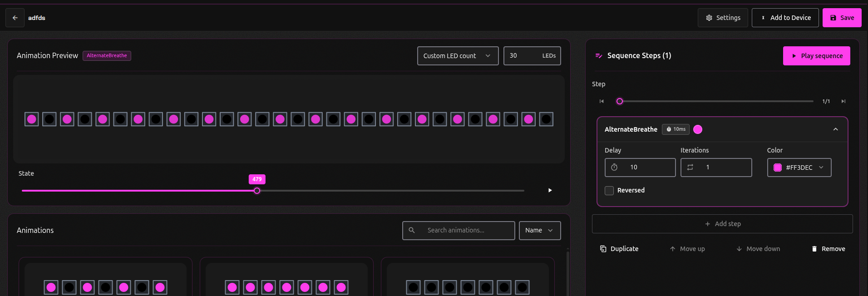
Task: Remove the selected step
Action: 829,249
